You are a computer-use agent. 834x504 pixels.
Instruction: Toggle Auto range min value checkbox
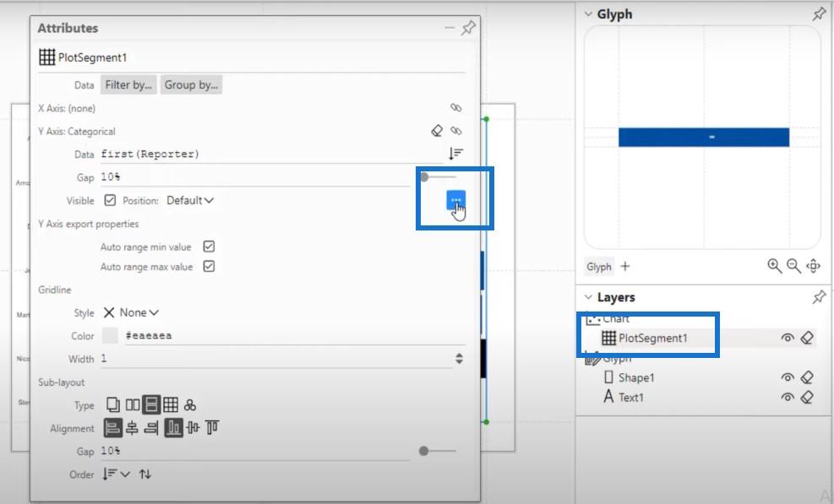(x=209, y=247)
